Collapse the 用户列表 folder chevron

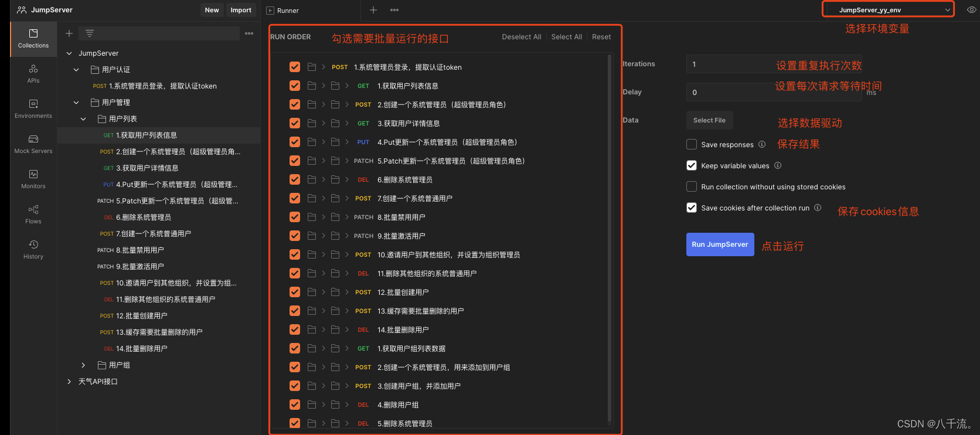pyautogui.click(x=83, y=118)
